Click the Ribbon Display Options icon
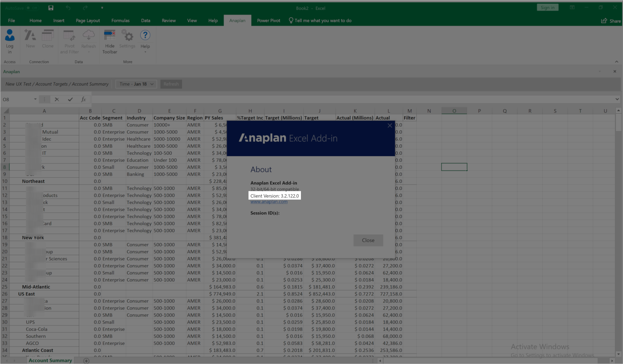Viewport: 623px width, 364px height. coord(572,7)
